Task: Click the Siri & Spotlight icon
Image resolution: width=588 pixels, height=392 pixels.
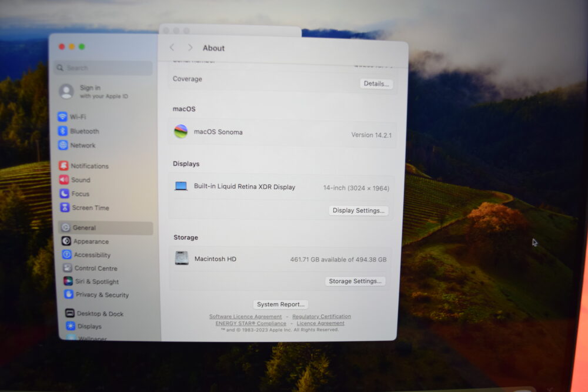Action: tap(68, 281)
